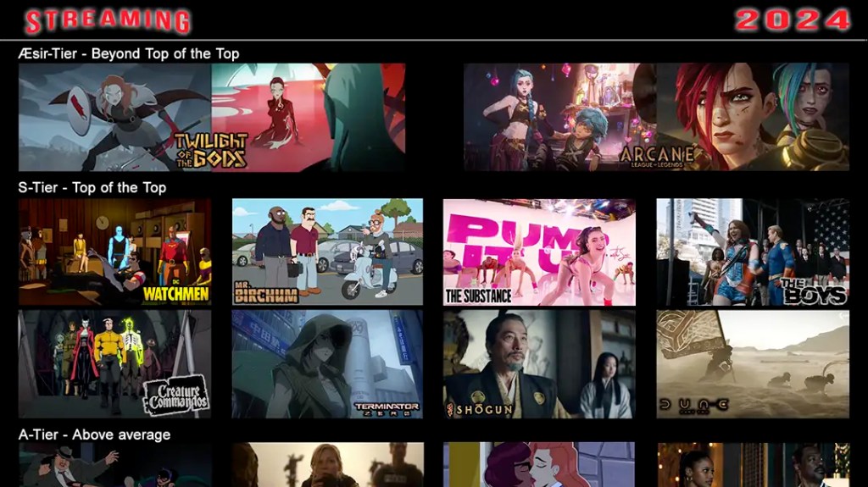Open the Terminator Zero thumbnail

328,363
